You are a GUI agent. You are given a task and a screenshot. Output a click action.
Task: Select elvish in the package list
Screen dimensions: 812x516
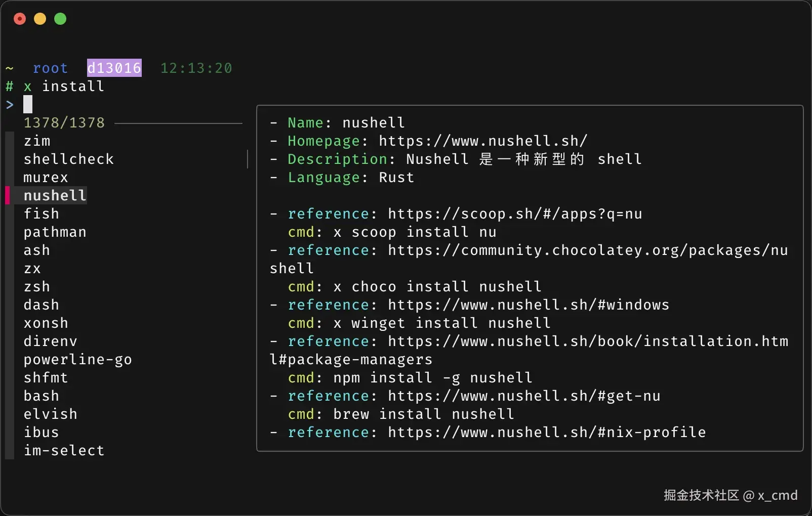pos(50,414)
